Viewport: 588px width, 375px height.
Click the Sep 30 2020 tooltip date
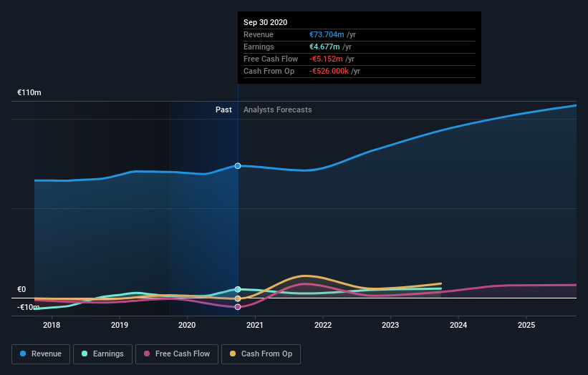point(266,22)
